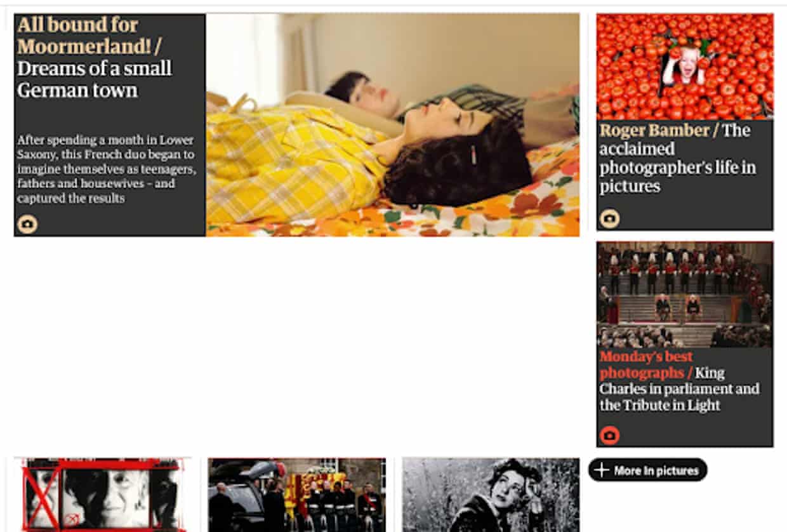Open 'Dreams of a small German town' title
This screenshot has width=787, height=532.
click(95, 79)
